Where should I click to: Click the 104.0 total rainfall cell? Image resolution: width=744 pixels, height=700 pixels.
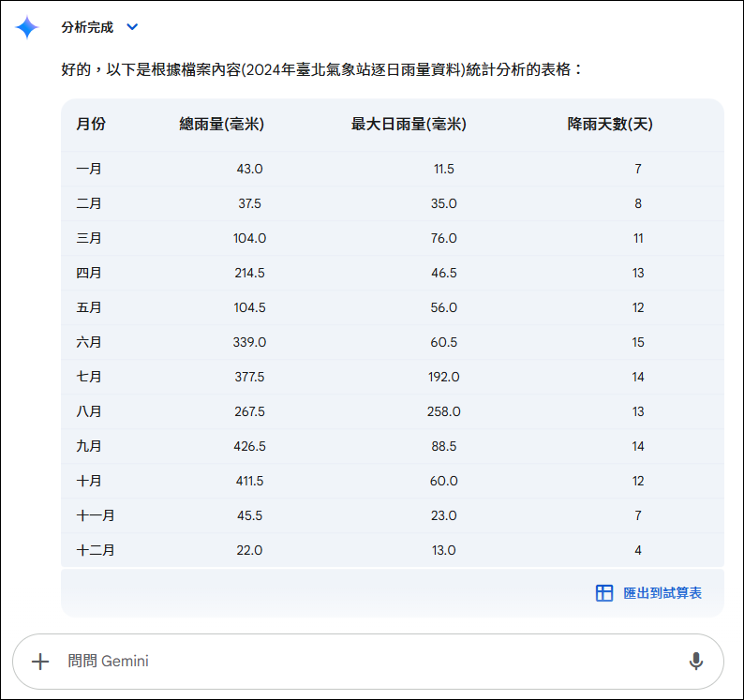[x=249, y=238]
